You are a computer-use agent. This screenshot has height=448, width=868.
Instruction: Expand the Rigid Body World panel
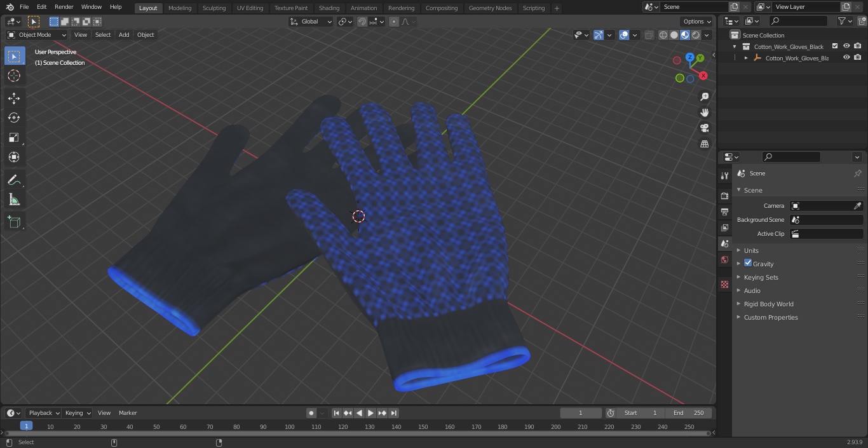point(768,304)
